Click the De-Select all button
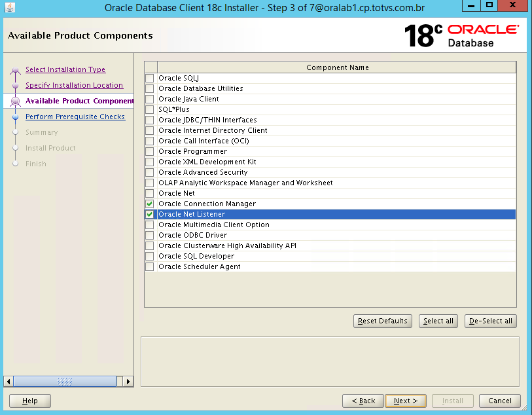 (491, 321)
